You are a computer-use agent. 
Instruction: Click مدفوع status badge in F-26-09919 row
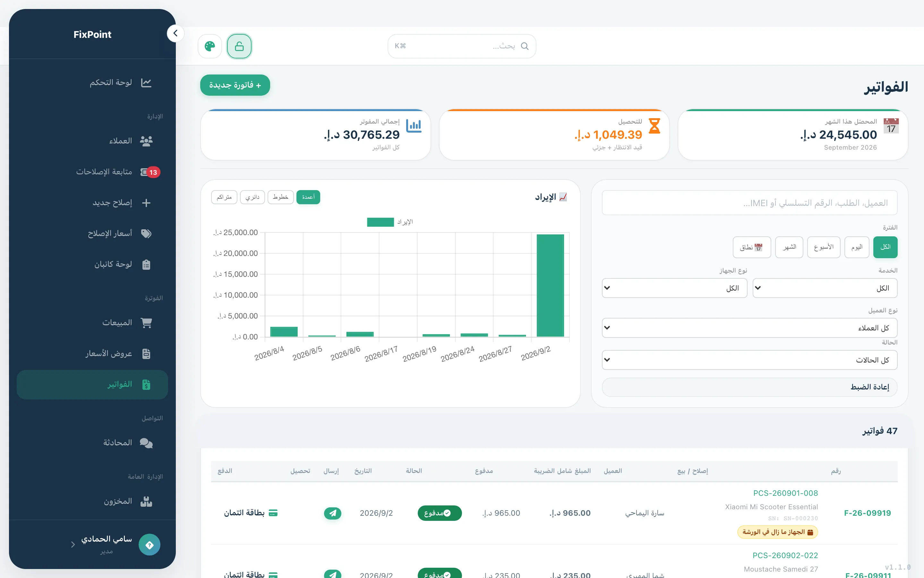(440, 513)
